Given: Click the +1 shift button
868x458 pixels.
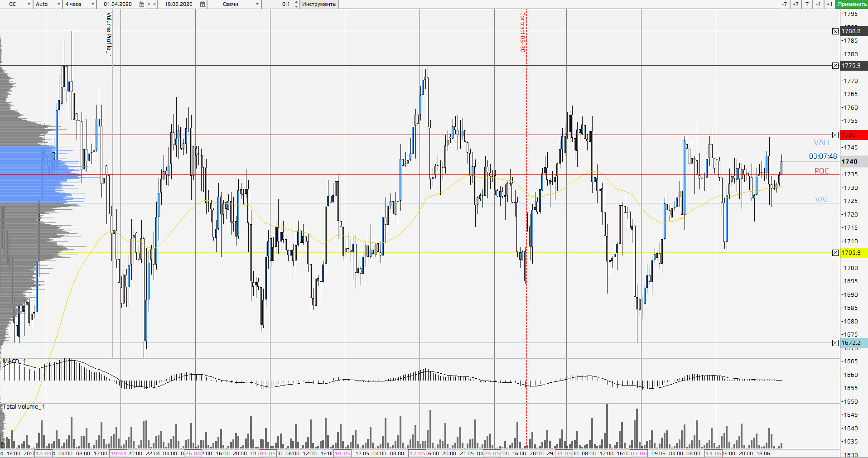Looking at the screenshot, I should pyautogui.click(x=829, y=4).
